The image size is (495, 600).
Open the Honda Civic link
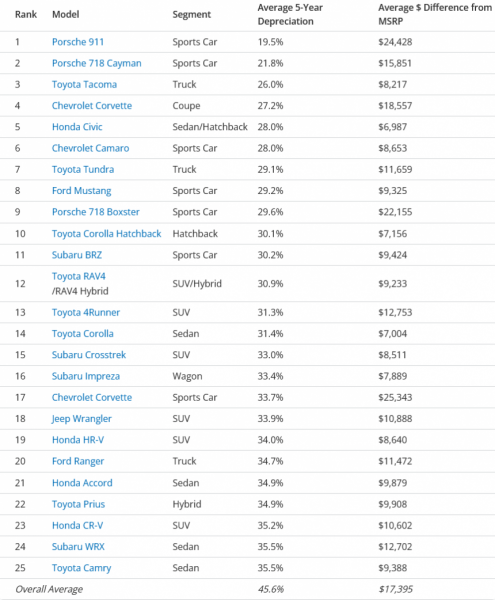pyautogui.click(x=77, y=127)
